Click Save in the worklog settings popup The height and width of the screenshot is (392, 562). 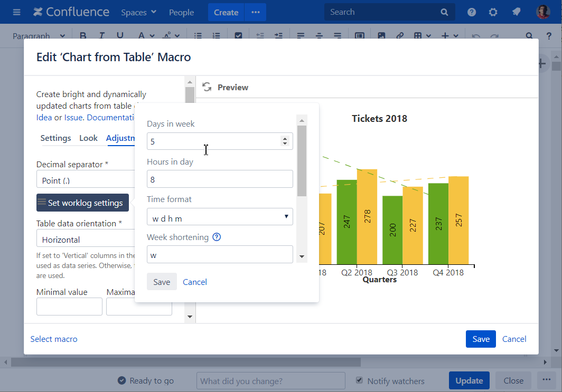coord(162,282)
